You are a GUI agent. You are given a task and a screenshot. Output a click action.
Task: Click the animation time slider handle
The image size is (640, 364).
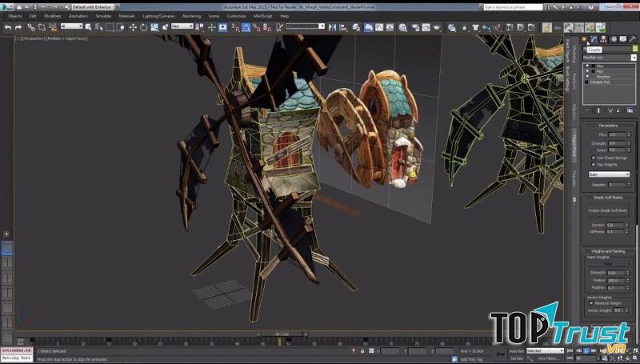pos(281,334)
